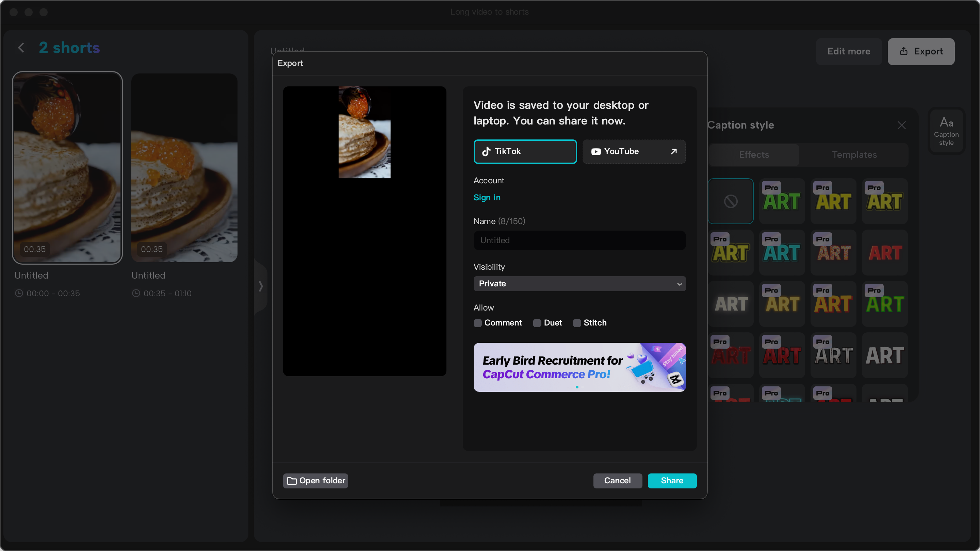Click the Untitled name input field
This screenshot has width=980, height=551.
coord(579,240)
